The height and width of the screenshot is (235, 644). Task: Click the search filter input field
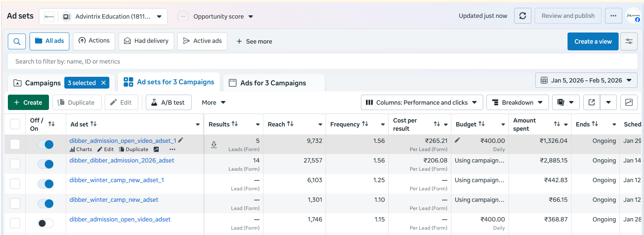point(322,61)
